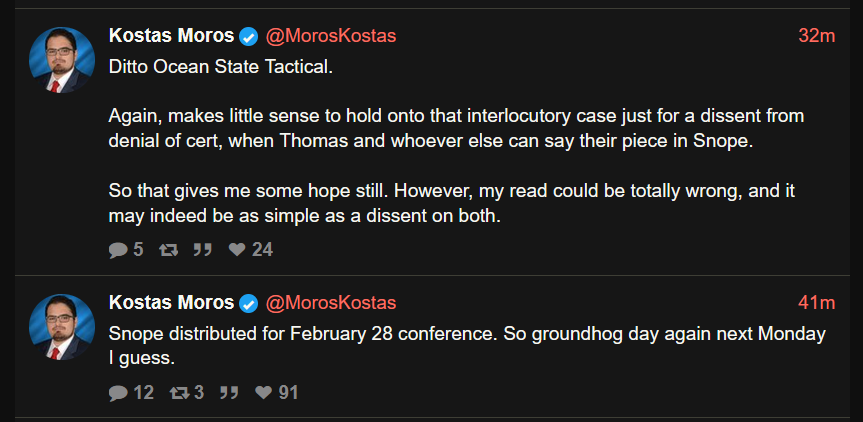Click the reply icon on Ocean State tweet
This screenshot has width=863, height=422.
[118, 250]
